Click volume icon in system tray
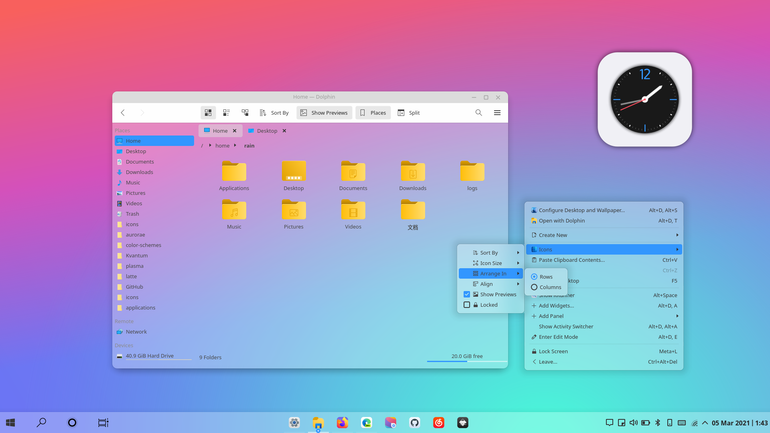770x433 pixels. click(x=633, y=423)
